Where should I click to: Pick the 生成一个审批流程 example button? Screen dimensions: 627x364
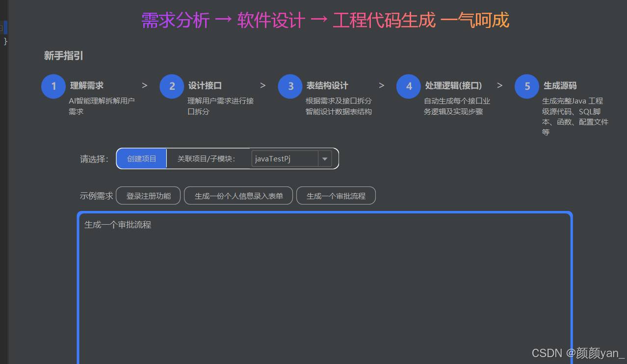(336, 196)
